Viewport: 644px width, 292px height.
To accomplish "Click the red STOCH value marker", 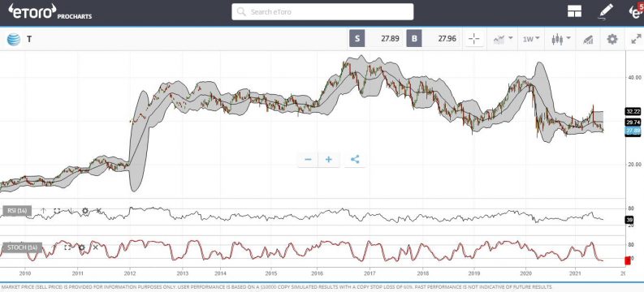I will tap(628, 261).
